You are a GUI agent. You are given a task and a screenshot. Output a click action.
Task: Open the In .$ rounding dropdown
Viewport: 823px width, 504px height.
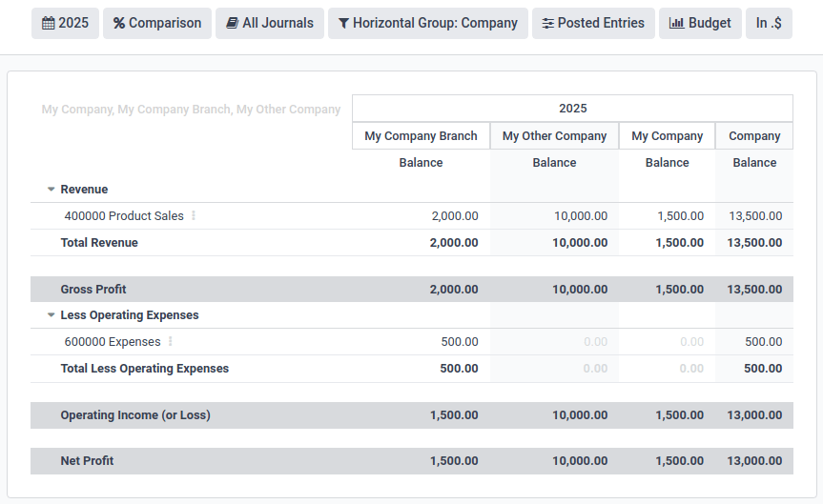pyautogui.click(x=769, y=23)
